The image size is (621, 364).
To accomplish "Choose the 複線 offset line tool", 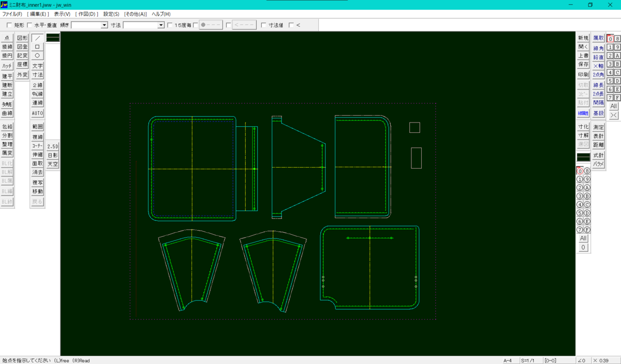I will (37, 137).
